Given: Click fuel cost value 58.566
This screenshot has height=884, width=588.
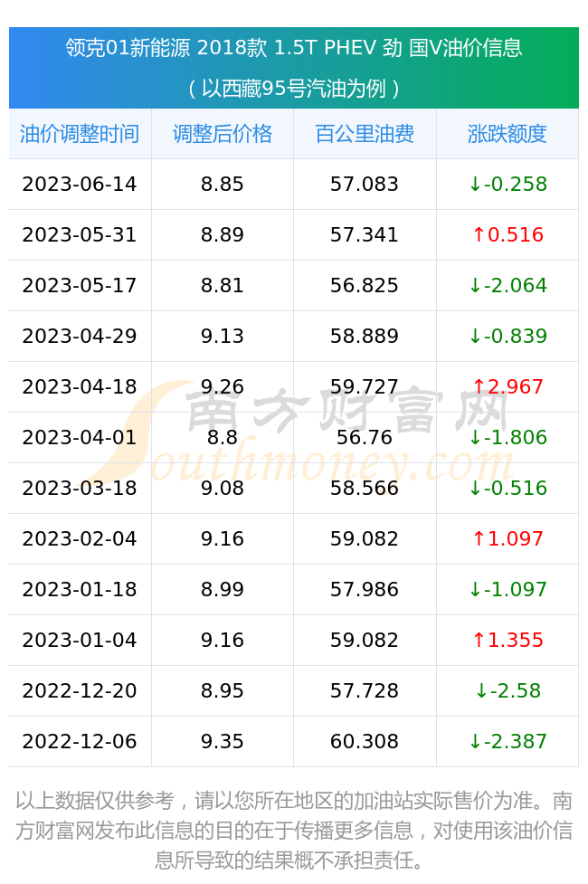Looking at the screenshot, I should tap(365, 489).
